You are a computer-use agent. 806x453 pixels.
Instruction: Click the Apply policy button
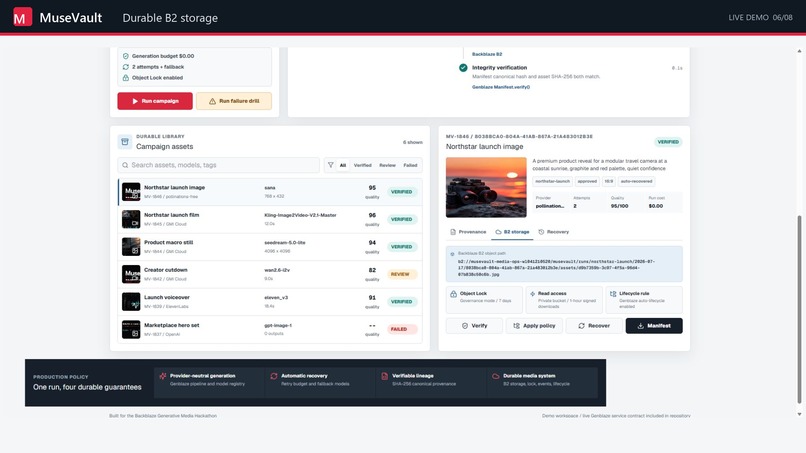point(534,326)
